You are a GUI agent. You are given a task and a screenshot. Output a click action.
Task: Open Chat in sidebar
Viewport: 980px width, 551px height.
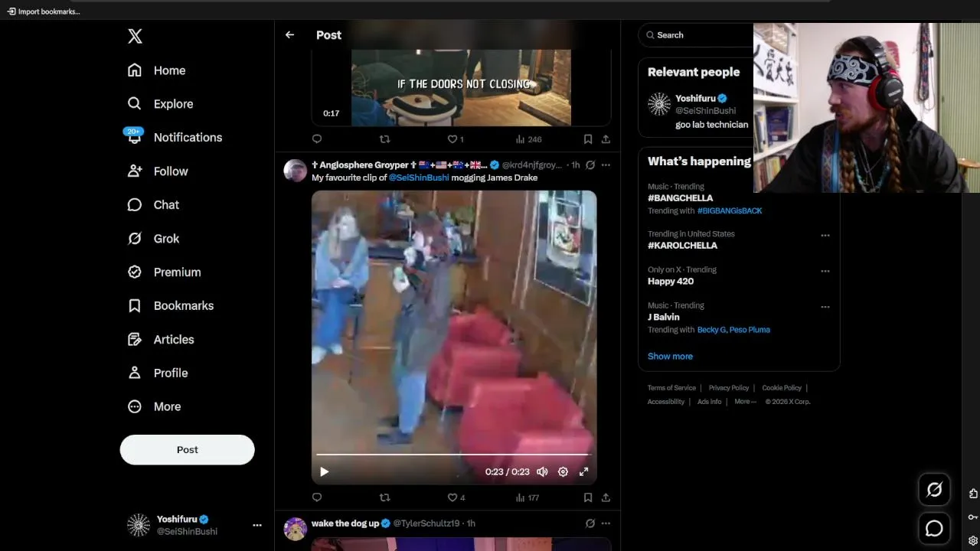coord(153,205)
